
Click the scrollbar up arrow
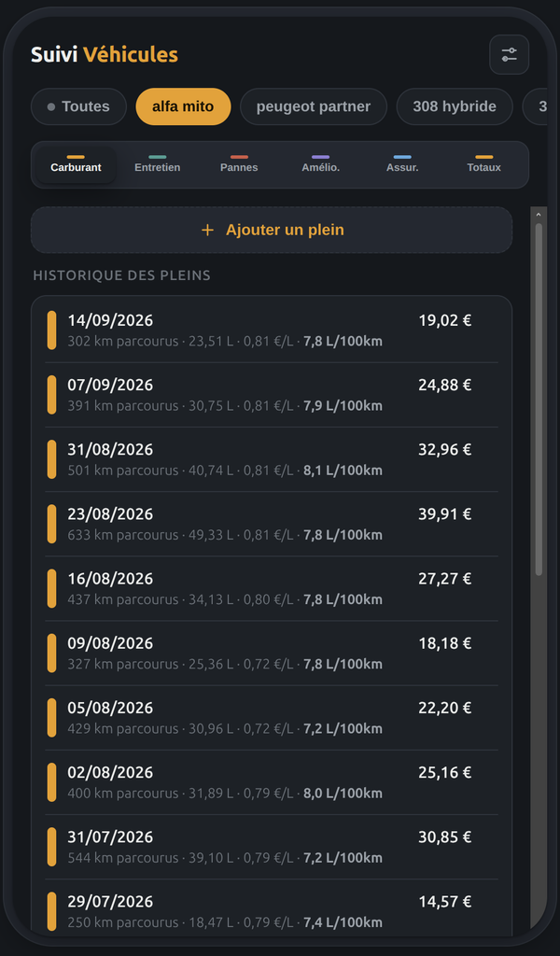tap(538, 215)
